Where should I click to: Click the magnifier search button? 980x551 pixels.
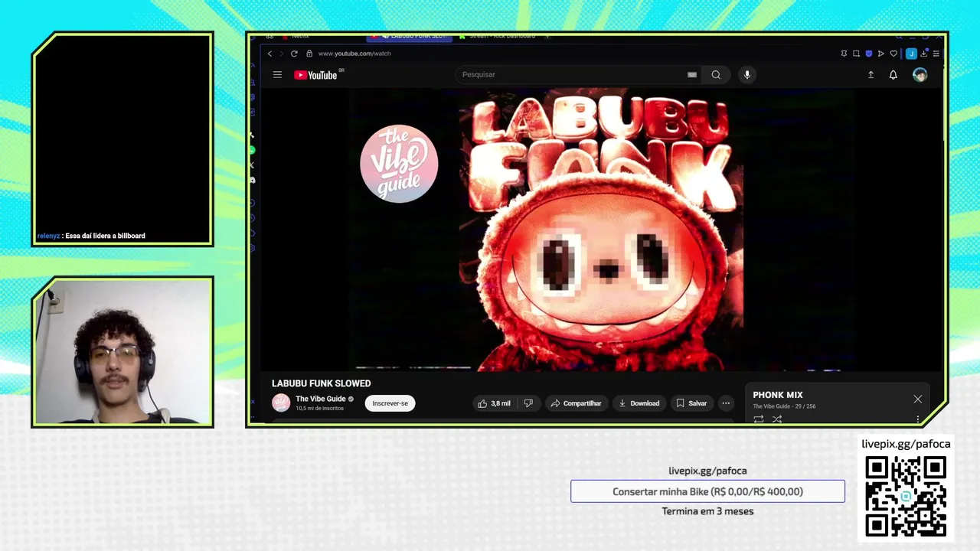pos(716,74)
